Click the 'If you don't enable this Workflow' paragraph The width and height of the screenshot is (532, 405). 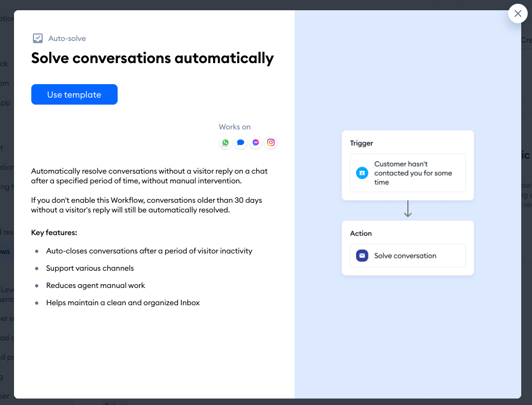[x=147, y=205]
